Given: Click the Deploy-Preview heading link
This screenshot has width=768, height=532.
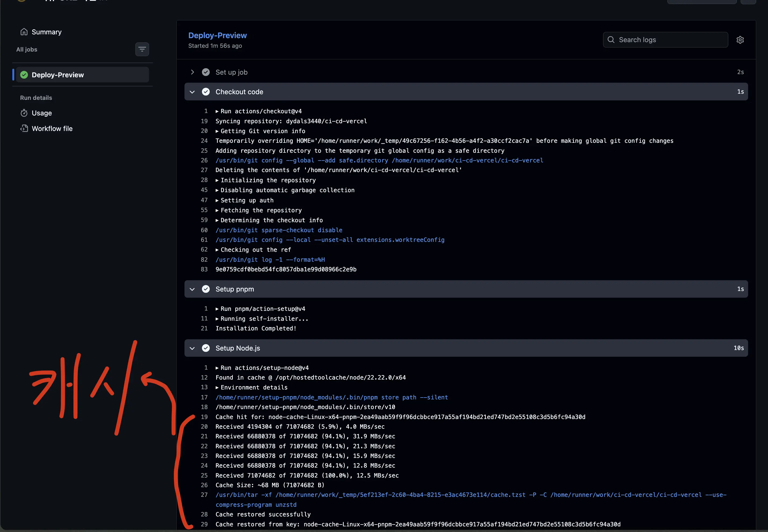Looking at the screenshot, I should pyautogui.click(x=218, y=35).
